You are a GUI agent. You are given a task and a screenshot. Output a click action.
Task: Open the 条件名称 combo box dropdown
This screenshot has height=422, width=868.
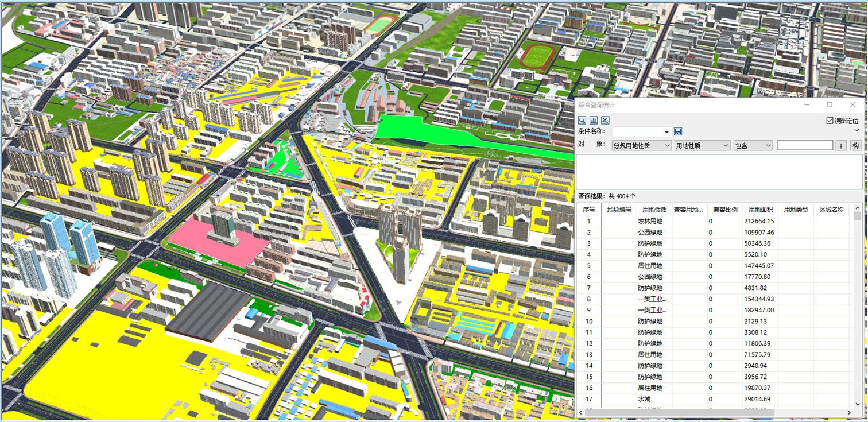[666, 132]
